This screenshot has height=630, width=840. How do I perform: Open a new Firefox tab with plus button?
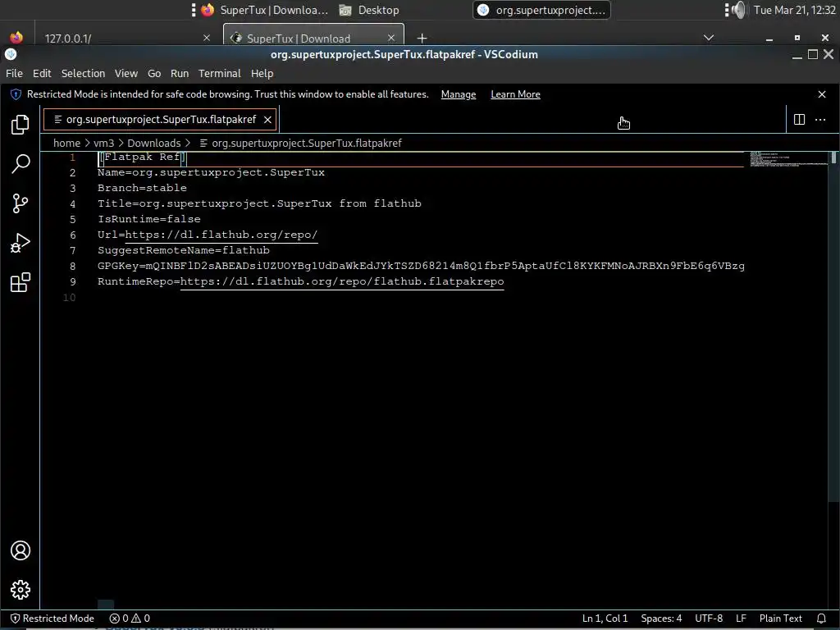click(422, 38)
